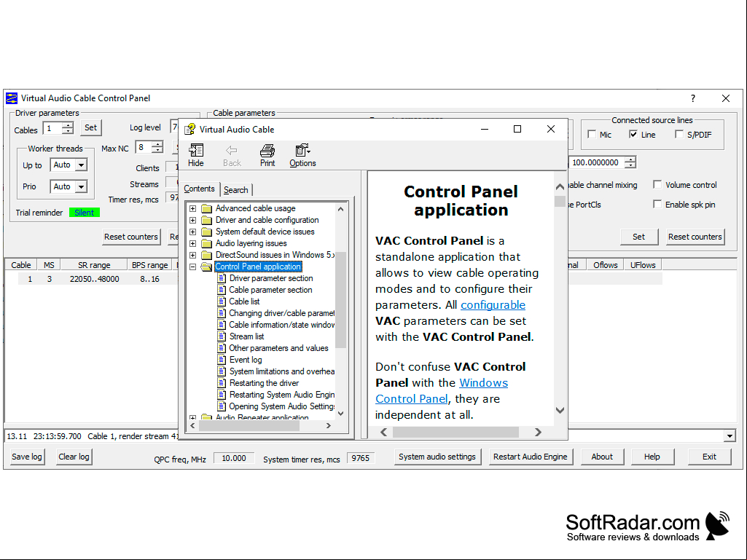Click the Print icon in help toolbar

[267, 155]
